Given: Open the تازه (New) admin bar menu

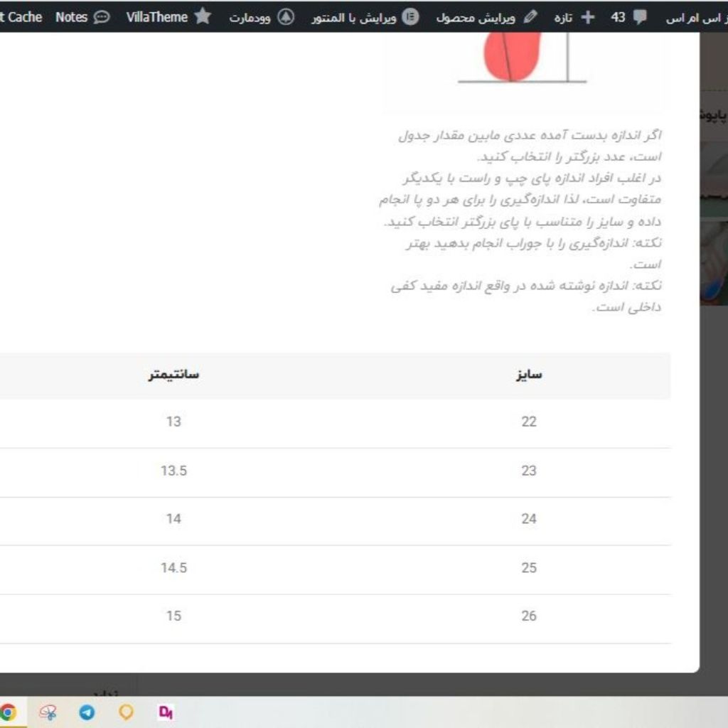Looking at the screenshot, I should click(x=564, y=16).
